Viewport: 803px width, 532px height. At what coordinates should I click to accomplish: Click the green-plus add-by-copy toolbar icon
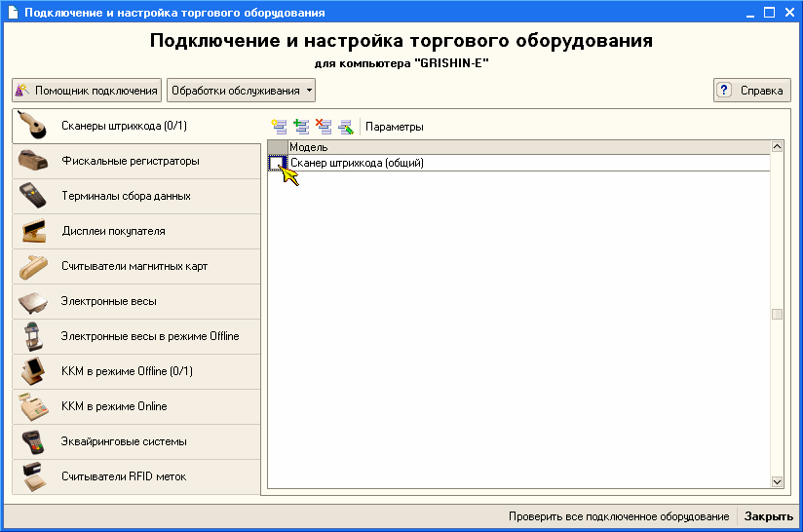point(301,127)
